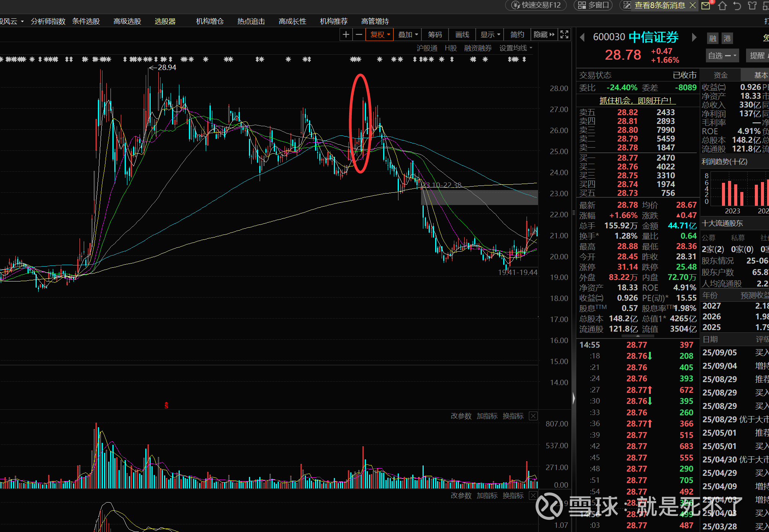Zoom in chart with plus button
The height and width of the screenshot is (532, 769).
coord(346,35)
